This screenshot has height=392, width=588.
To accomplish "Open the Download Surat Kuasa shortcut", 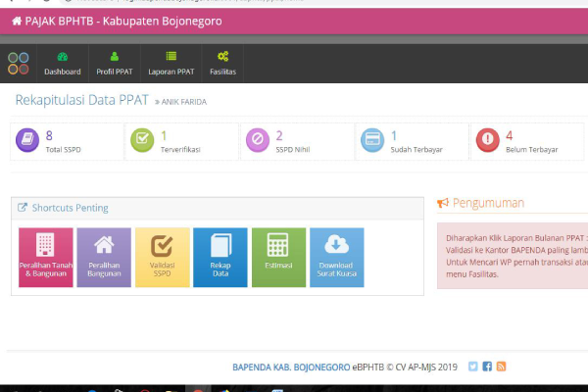I will pyautogui.click(x=337, y=258).
